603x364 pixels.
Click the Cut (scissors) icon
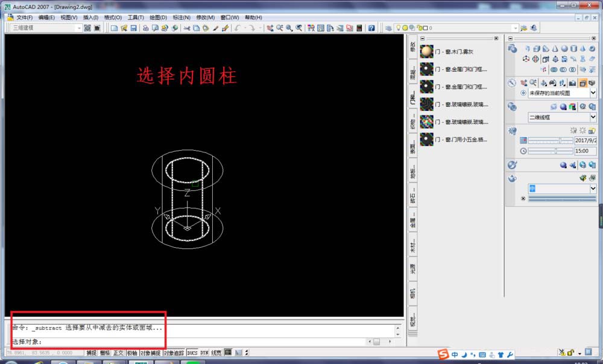point(187,28)
